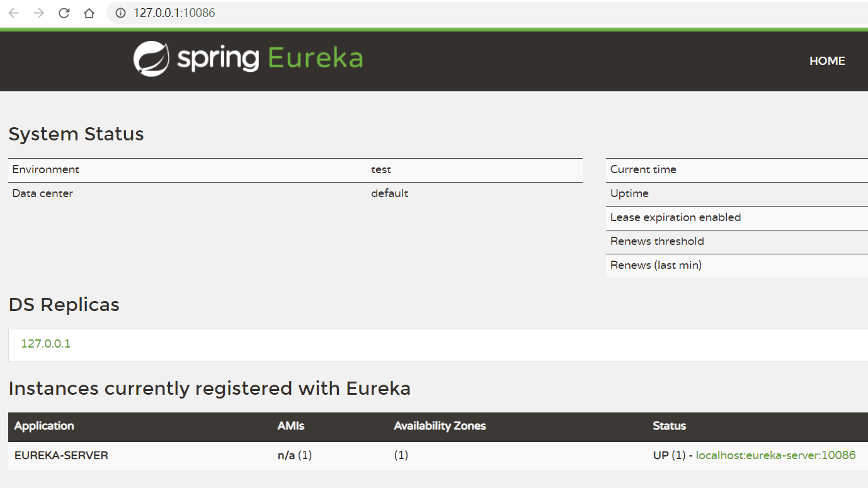Click the System Status heading

coord(76,134)
